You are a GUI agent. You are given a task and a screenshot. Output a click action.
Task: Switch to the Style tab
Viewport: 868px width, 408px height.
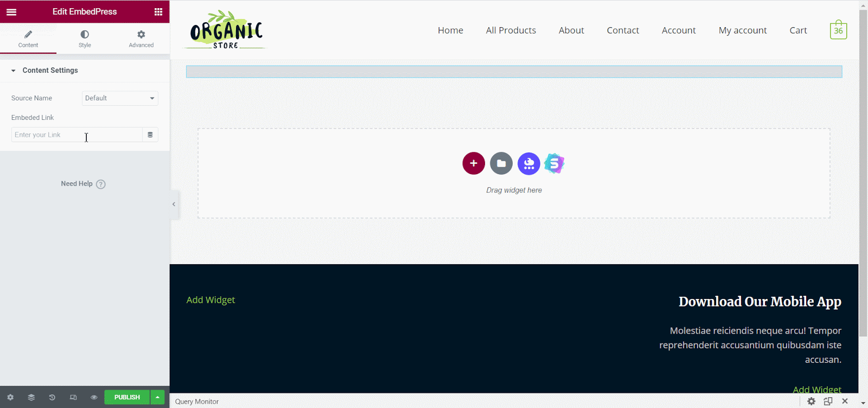point(85,39)
